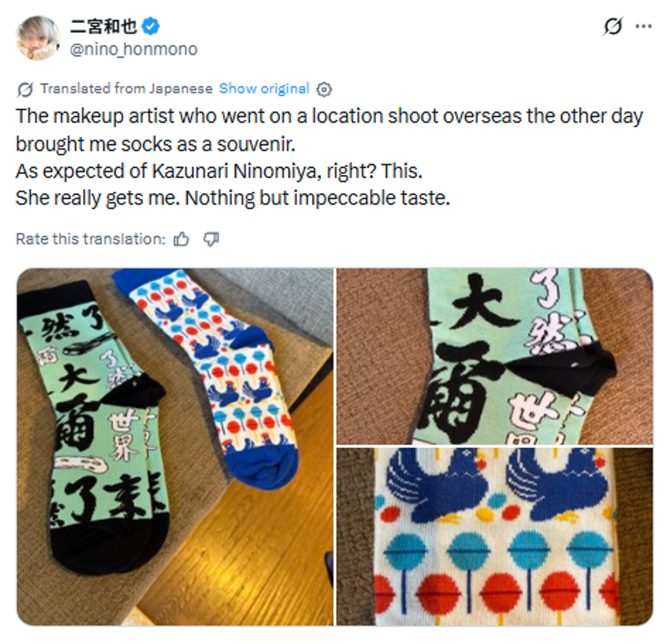
Task: Open the Grok icon at top right
Action: point(613,26)
